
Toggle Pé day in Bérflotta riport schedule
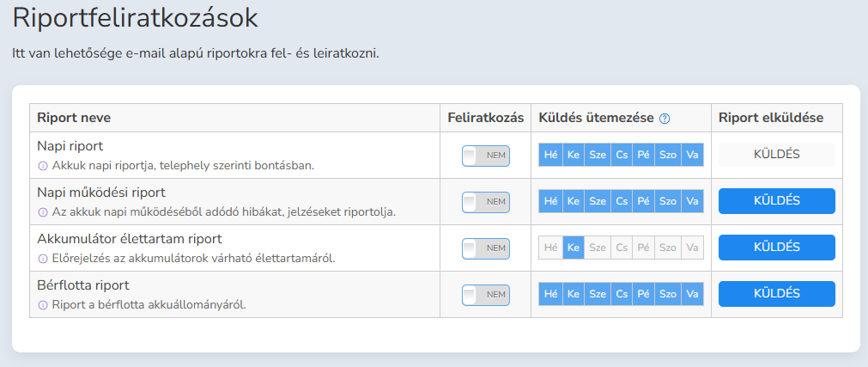pyautogui.click(x=643, y=294)
